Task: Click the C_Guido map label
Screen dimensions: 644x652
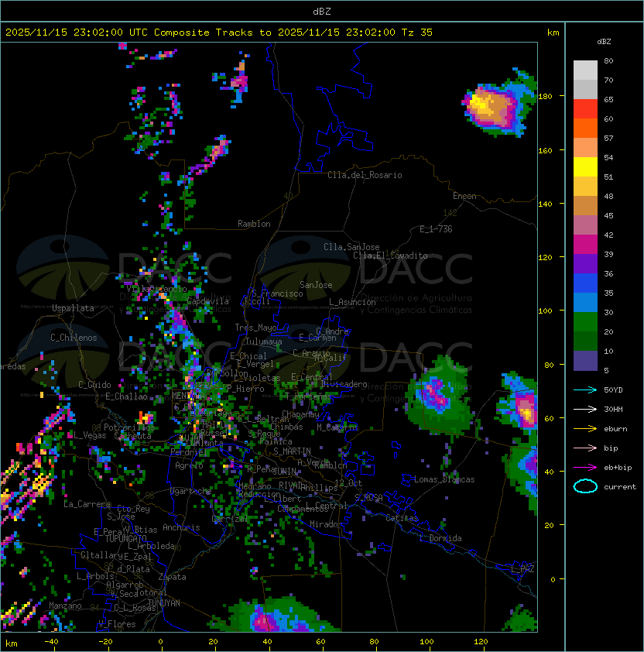Action: [x=94, y=385]
